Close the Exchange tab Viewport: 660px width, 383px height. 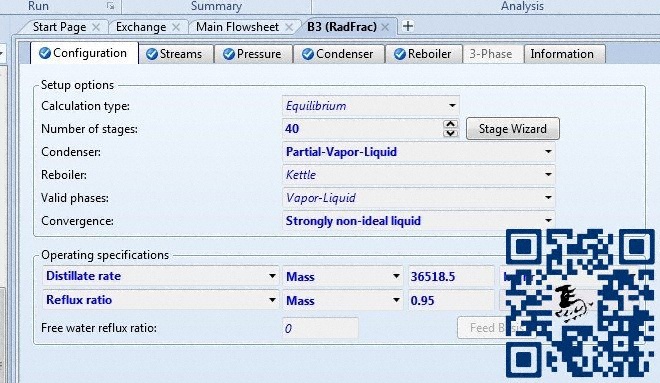tap(176, 27)
